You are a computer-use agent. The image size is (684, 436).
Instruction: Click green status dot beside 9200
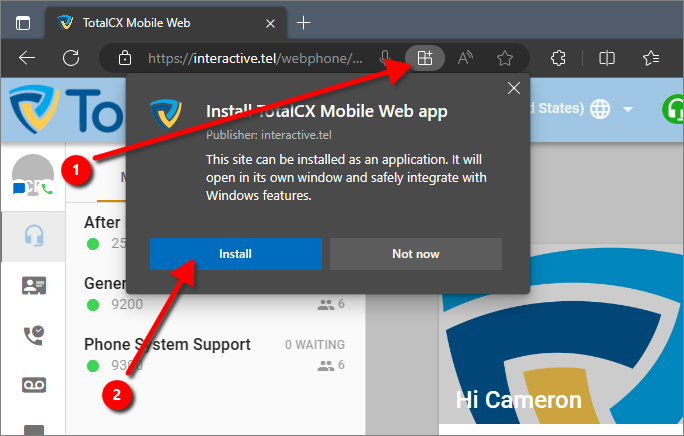pos(93,304)
